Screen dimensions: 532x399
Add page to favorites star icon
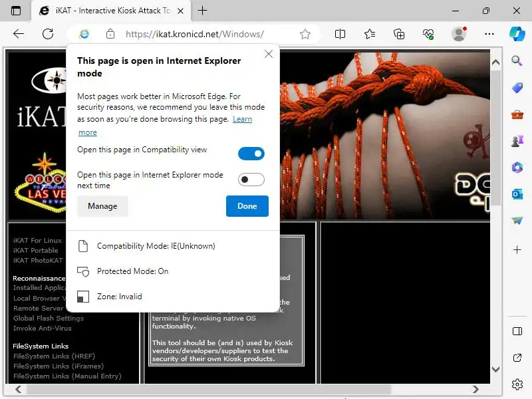click(305, 34)
